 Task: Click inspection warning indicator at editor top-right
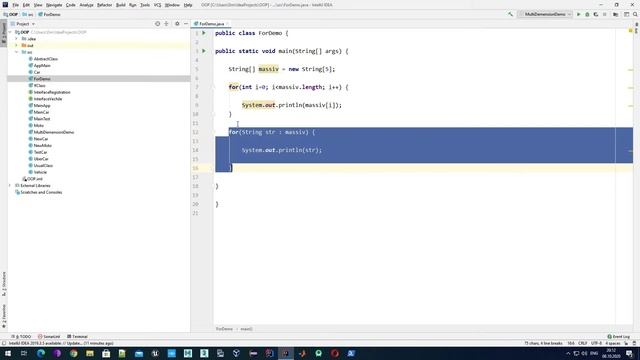pyautogui.click(x=631, y=30)
